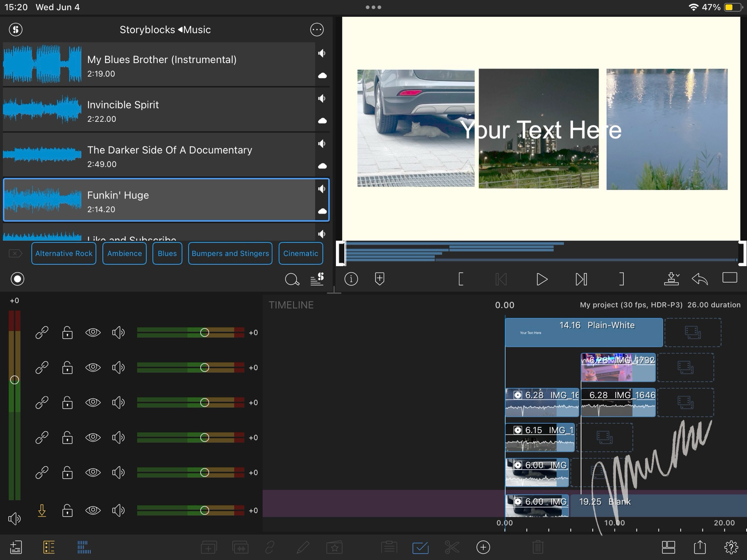Select the Blues genre filter

[167, 253]
